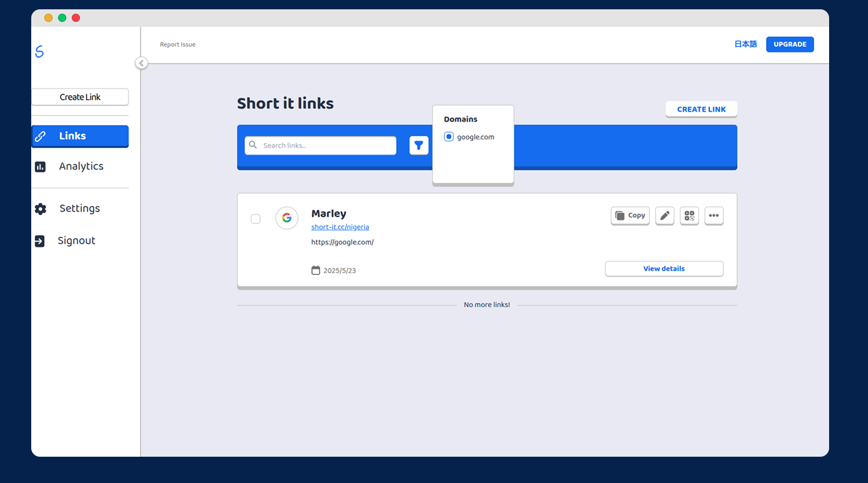This screenshot has height=483, width=868.
Task: Select the Marley link checkbox
Action: click(x=256, y=219)
